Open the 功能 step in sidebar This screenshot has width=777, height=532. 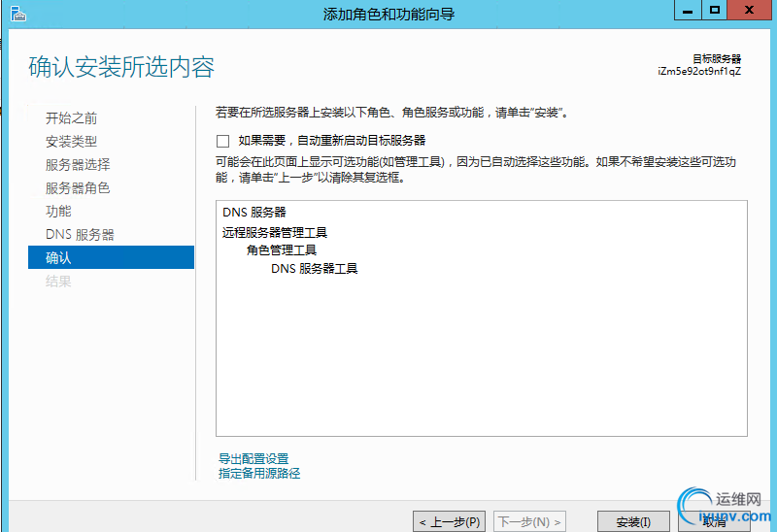click(x=58, y=211)
